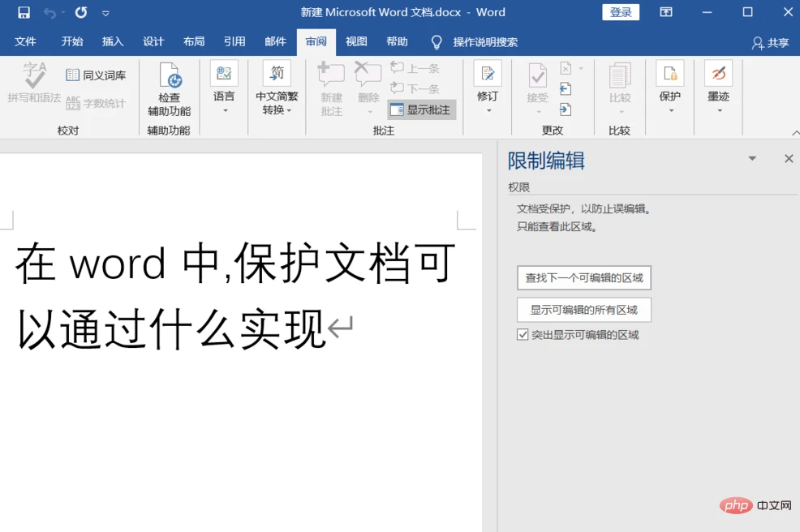Switch to the 视图 tab
The image size is (800, 532).
[x=356, y=42]
